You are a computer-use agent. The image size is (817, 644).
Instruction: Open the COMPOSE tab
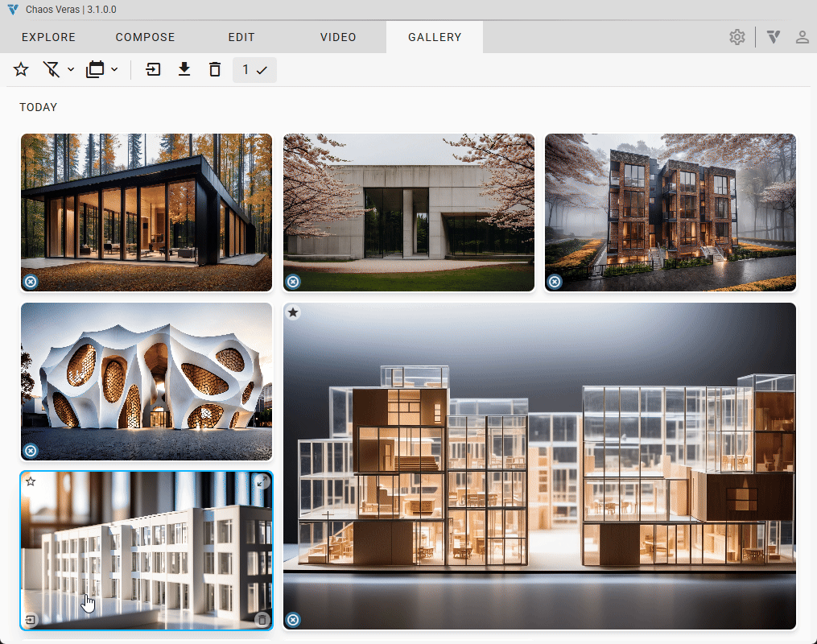click(145, 37)
